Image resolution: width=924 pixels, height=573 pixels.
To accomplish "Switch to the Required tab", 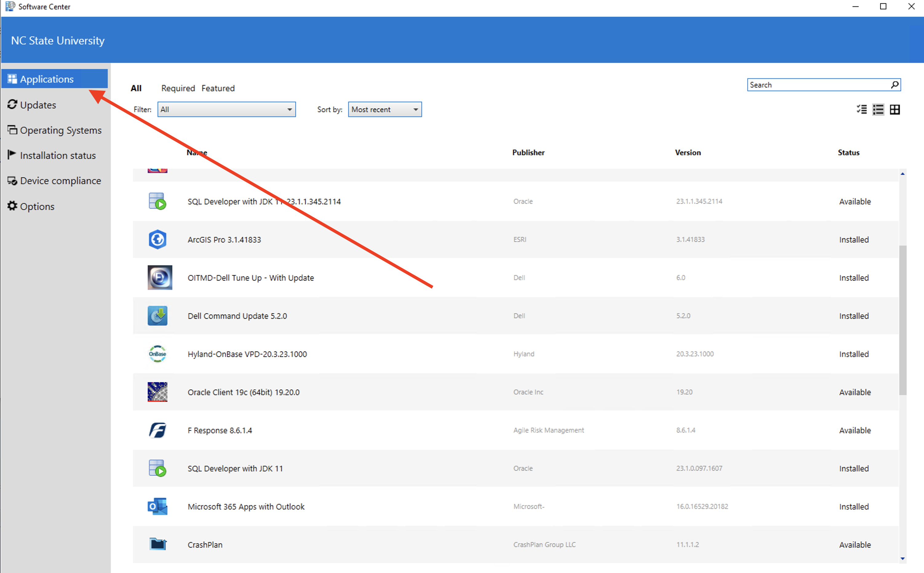I will [x=178, y=88].
